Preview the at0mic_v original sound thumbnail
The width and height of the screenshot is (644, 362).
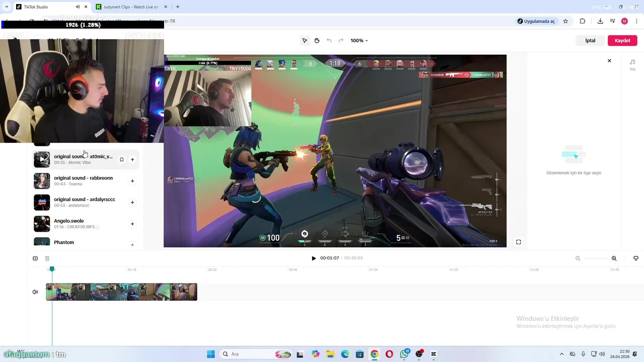(42, 159)
